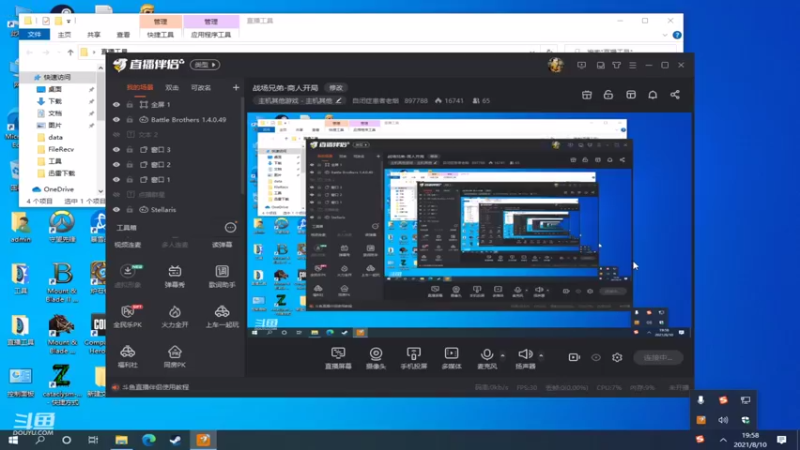Viewport: 800px width, 450px height.
Task: Toggle visibility of 窗口 3 source
Action: 116,149
